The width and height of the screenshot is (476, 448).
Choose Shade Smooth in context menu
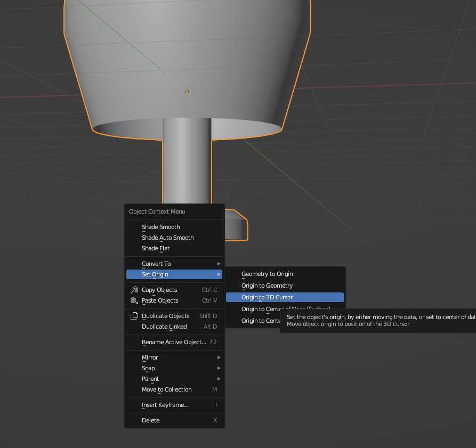click(174, 227)
